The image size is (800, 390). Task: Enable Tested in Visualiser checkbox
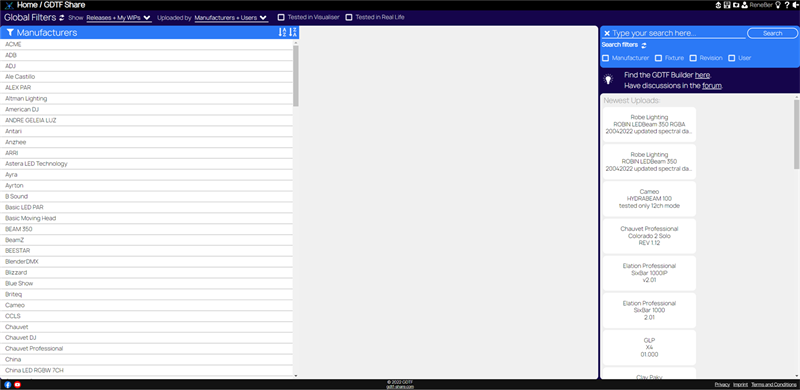pyautogui.click(x=281, y=17)
